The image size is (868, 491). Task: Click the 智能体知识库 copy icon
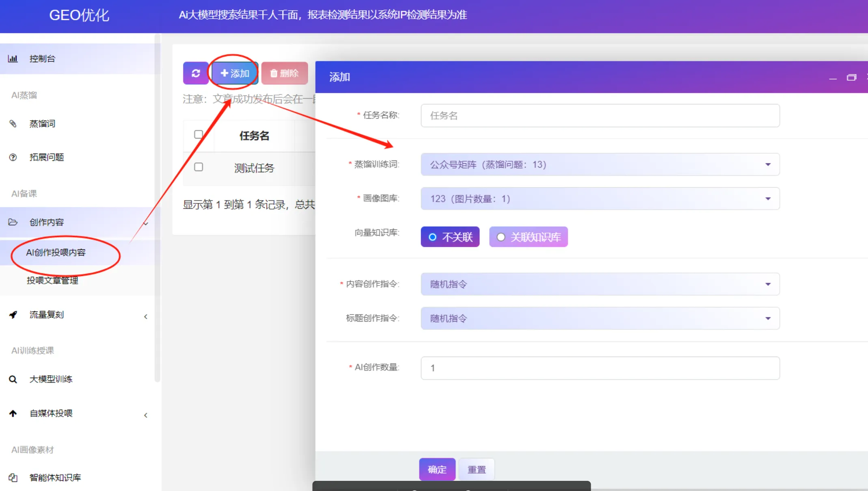tap(13, 478)
